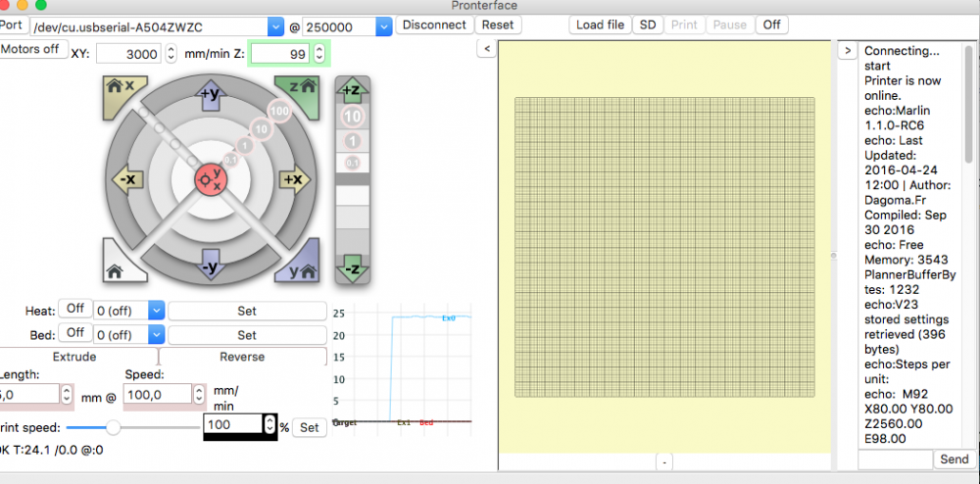Click the Extrude button
980x484 pixels.
(73, 357)
